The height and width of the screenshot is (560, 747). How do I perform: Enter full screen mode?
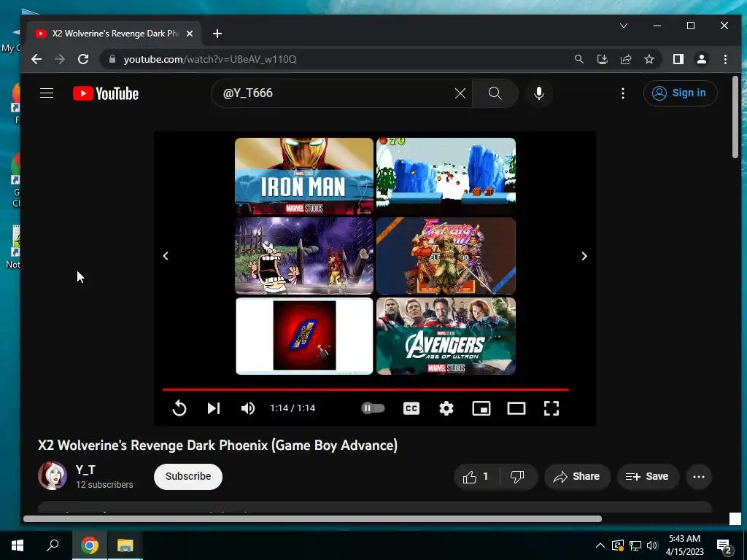[x=551, y=408]
